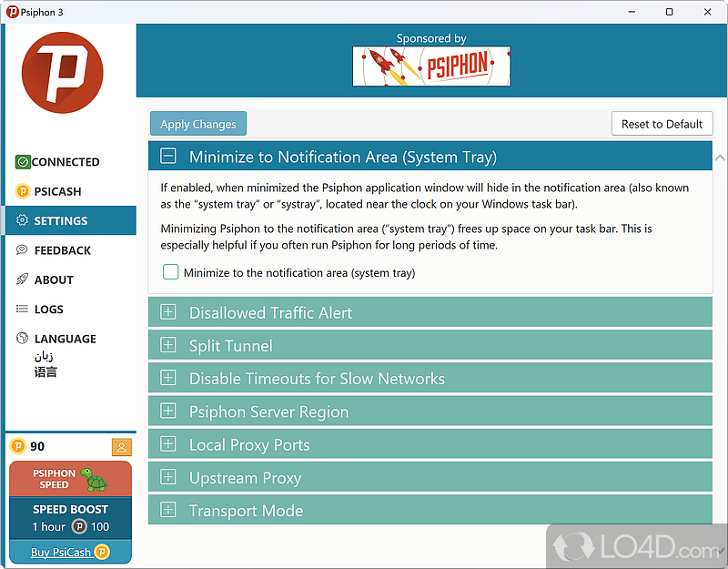Expand Local Proxy Ports section
This screenshot has height=569, width=728.
point(430,444)
